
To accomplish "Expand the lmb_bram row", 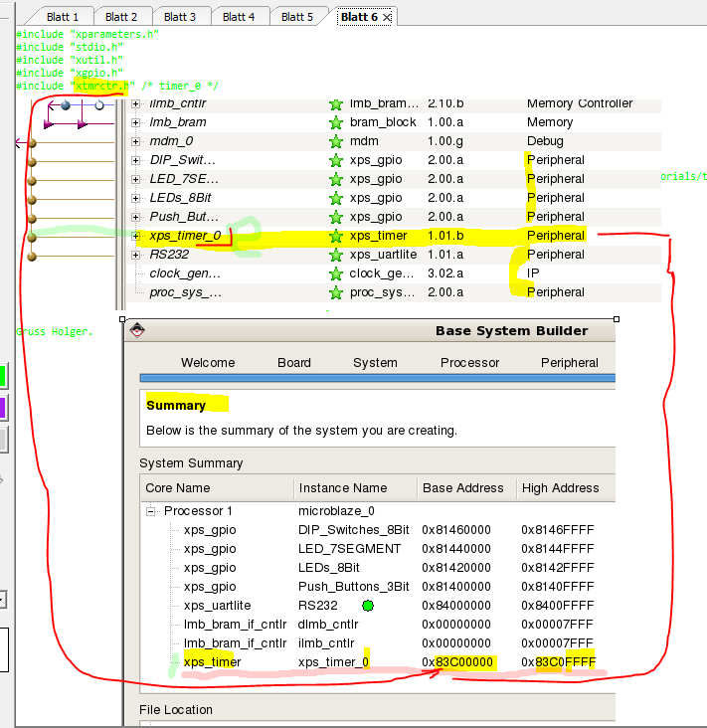I will (135, 122).
